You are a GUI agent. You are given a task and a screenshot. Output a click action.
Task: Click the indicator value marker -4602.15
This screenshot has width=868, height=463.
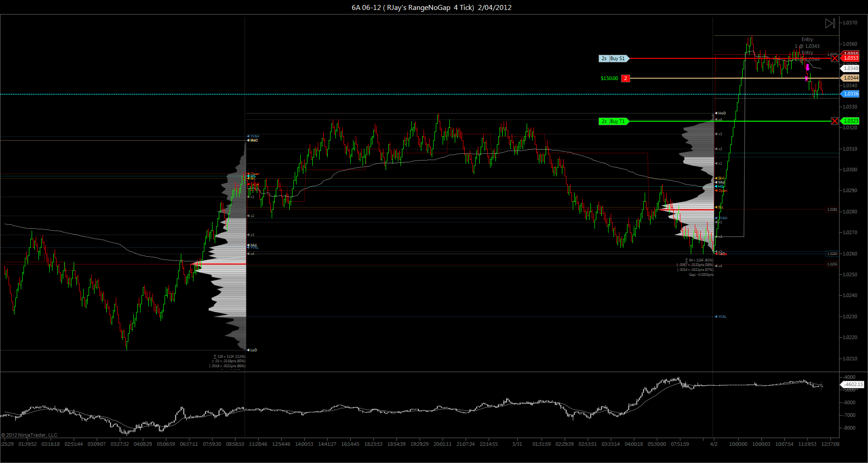click(x=852, y=384)
